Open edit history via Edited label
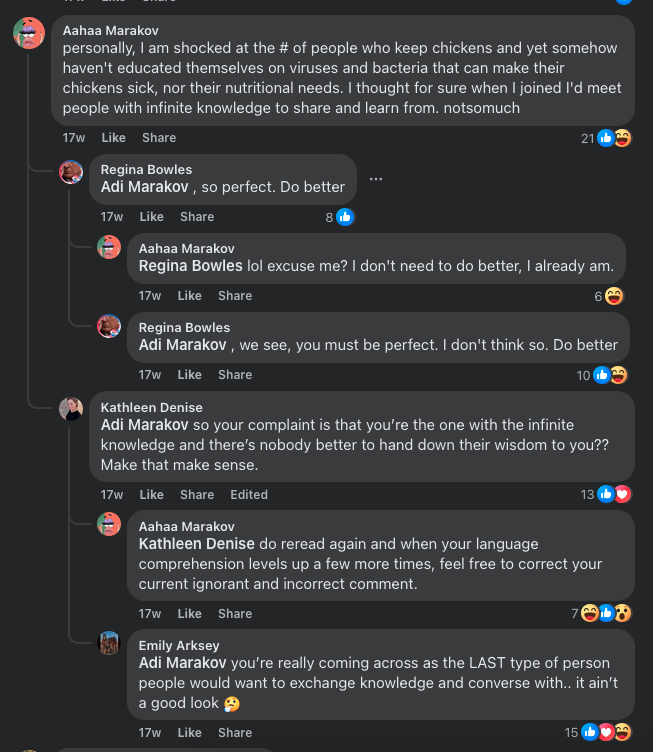This screenshot has height=752, width=653. [249, 494]
